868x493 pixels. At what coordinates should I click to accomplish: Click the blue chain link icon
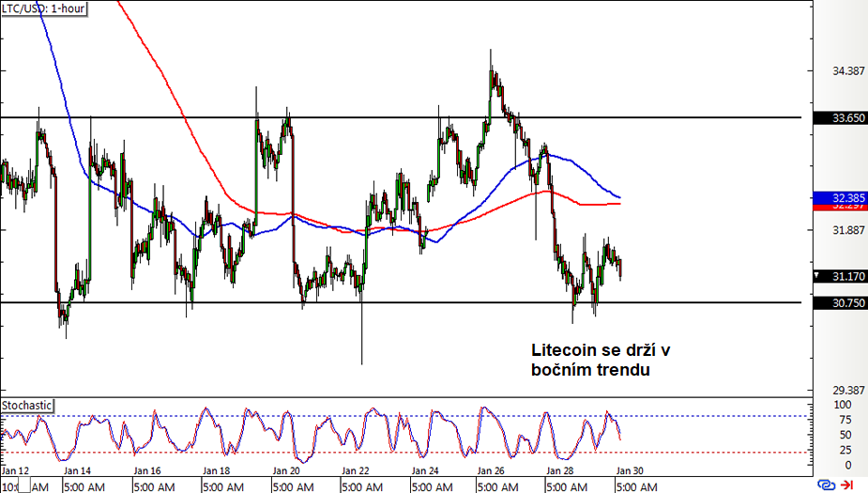click(827, 485)
